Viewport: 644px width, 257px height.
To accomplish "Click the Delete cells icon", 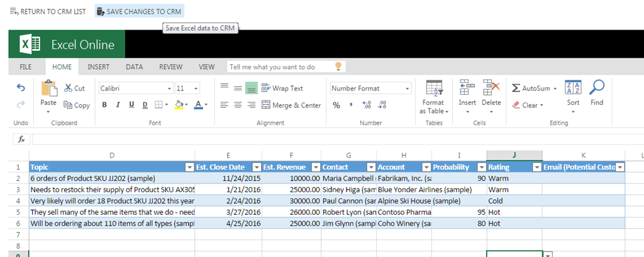I will point(491,87).
